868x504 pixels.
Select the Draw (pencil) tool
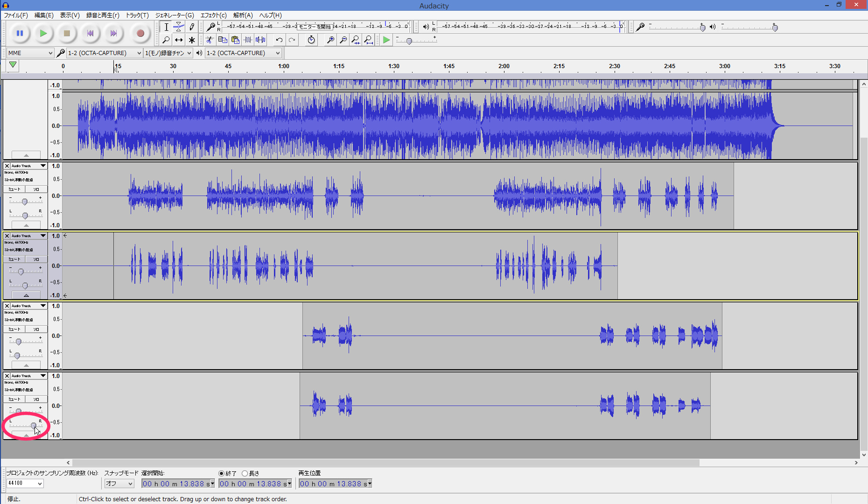(191, 27)
